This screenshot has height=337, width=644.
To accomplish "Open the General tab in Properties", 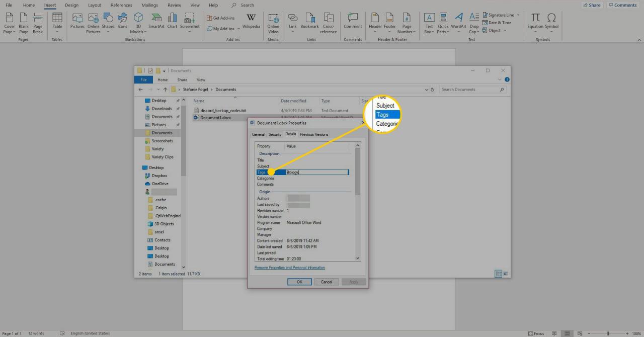I will [258, 134].
